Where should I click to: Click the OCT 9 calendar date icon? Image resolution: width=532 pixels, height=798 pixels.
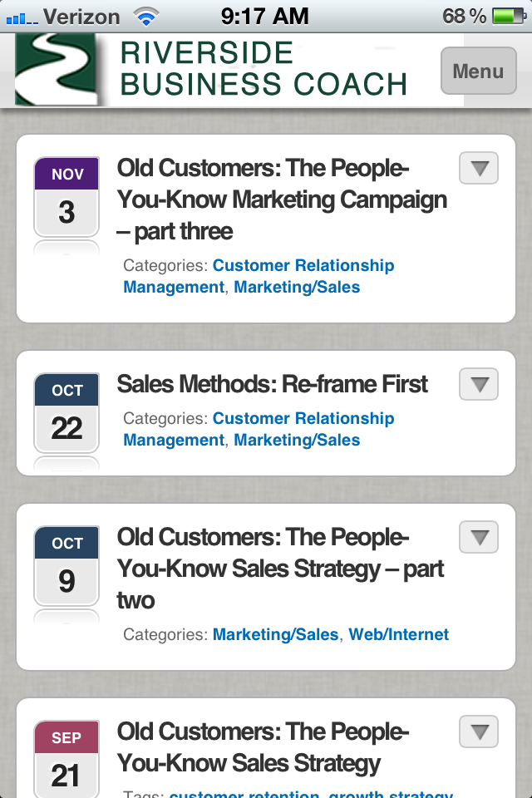point(66,566)
